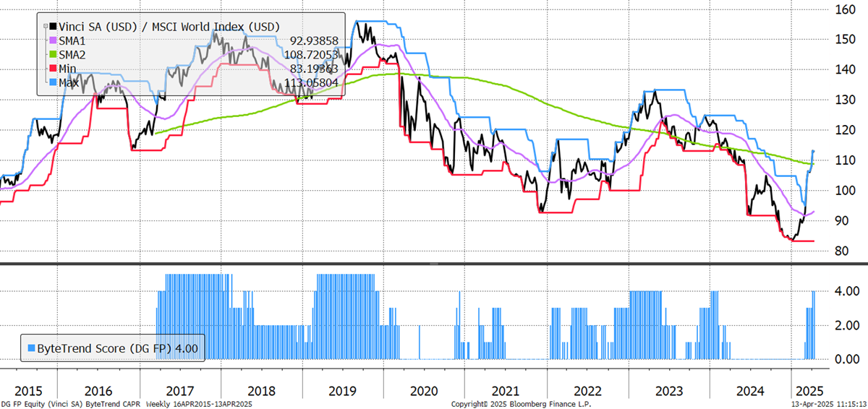The width and height of the screenshot is (868, 409).
Task: Click the 140 price axis label
Action: (846, 70)
